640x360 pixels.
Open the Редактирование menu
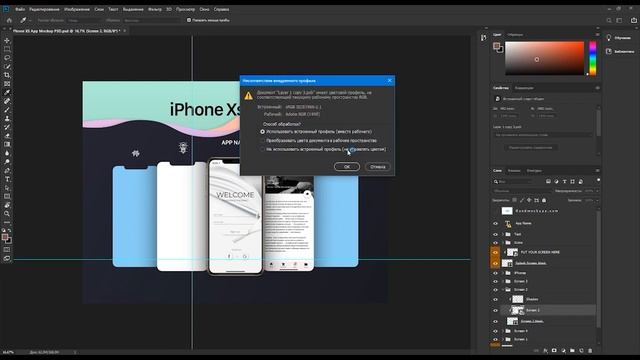[x=44, y=9]
